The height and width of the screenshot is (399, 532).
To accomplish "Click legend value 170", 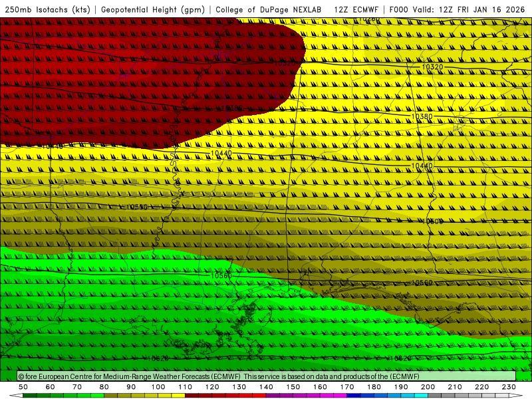I will [x=347, y=387].
